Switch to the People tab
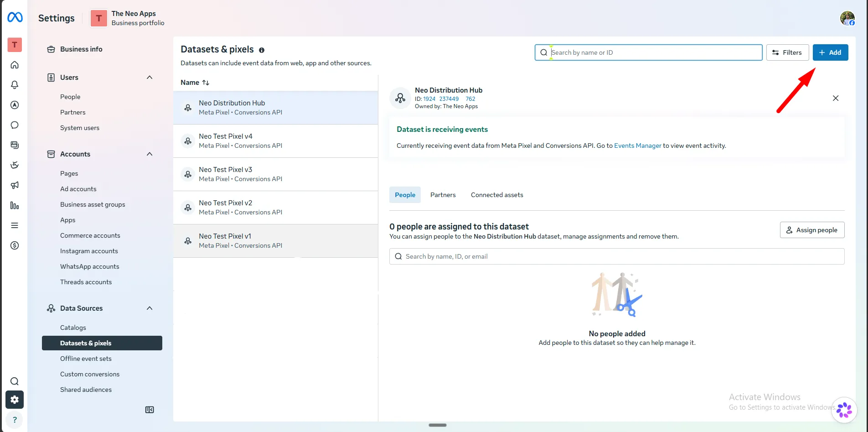Image resolution: width=868 pixels, height=432 pixels. pyautogui.click(x=405, y=195)
